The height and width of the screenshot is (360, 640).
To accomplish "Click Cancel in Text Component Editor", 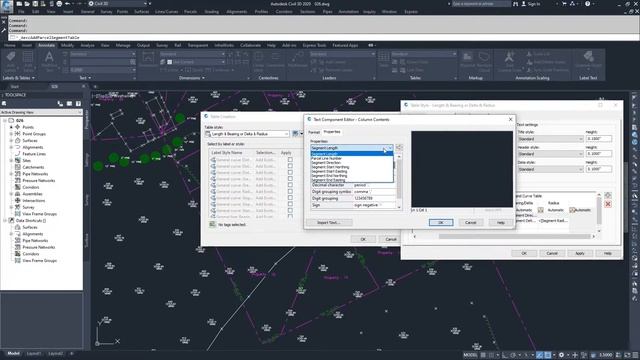I will click(x=471, y=222).
